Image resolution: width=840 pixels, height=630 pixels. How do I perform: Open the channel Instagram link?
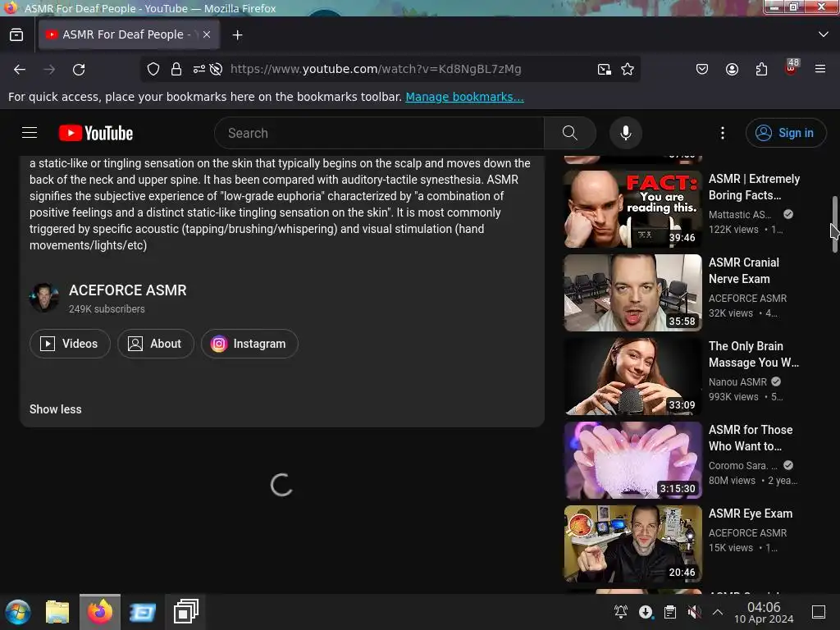point(249,344)
